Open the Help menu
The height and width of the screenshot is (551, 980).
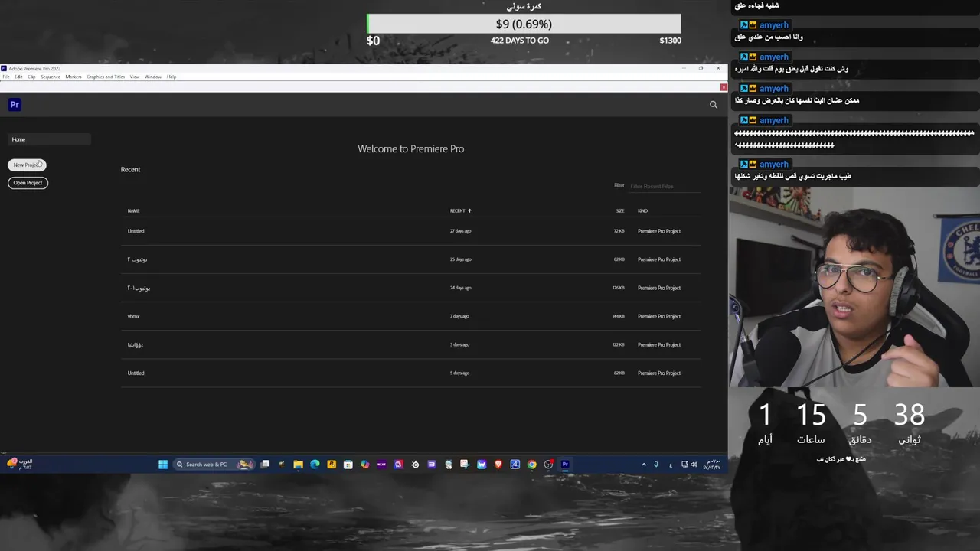(x=171, y=77)
